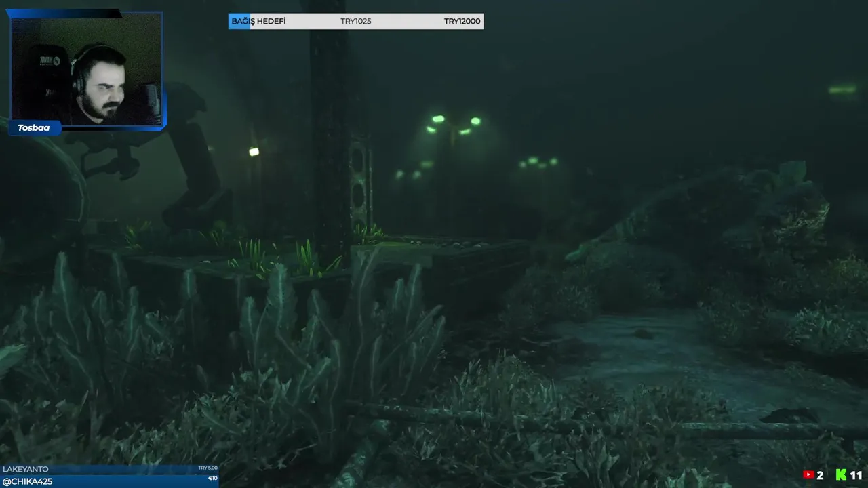
Task: Click the streamer webcam overlay
Action: tap(86, 70)
